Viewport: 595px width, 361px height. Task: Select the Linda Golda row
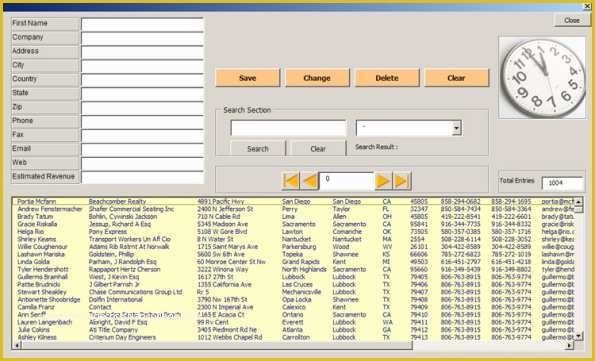(x=293, y=262)
